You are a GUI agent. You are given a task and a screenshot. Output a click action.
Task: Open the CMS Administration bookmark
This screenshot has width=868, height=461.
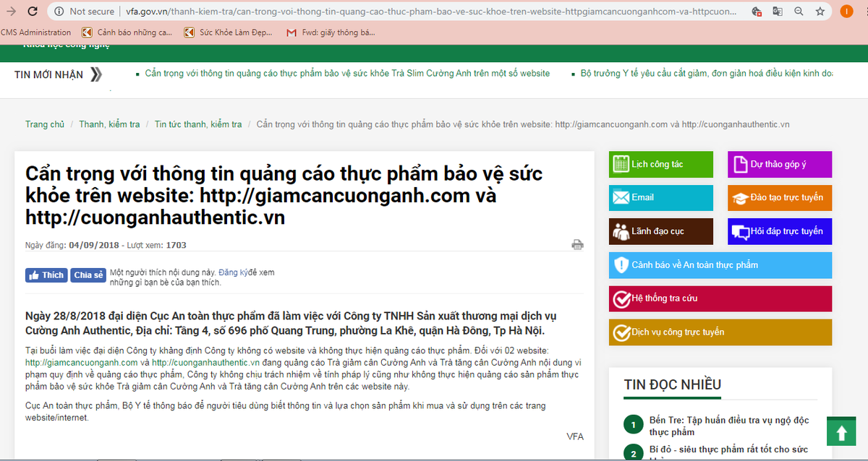(36, 32)
